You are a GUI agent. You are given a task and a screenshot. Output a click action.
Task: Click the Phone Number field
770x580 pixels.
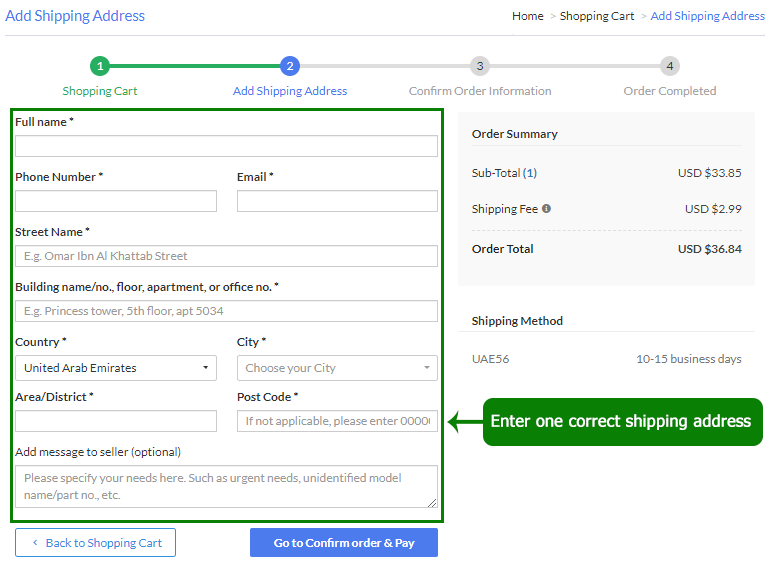116,201
